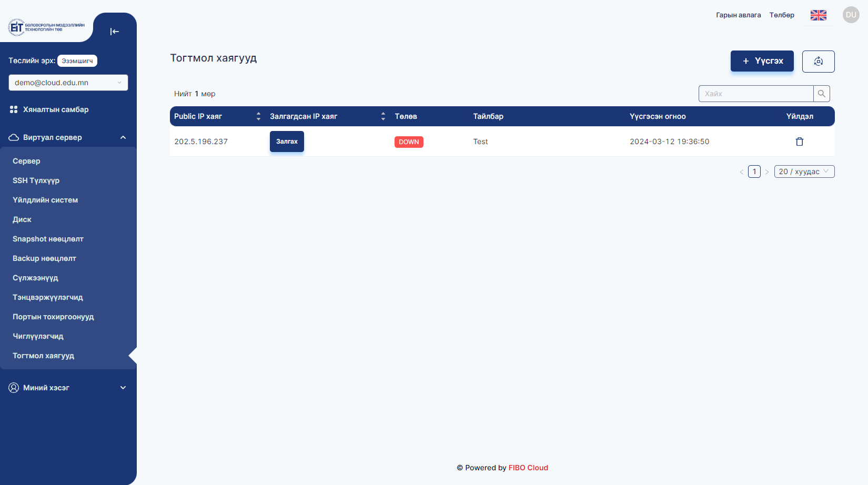Open Snapshot нөөцлөлт in the sidebar
The width and height of the screenshot is (868, 485).
(48, 239)
